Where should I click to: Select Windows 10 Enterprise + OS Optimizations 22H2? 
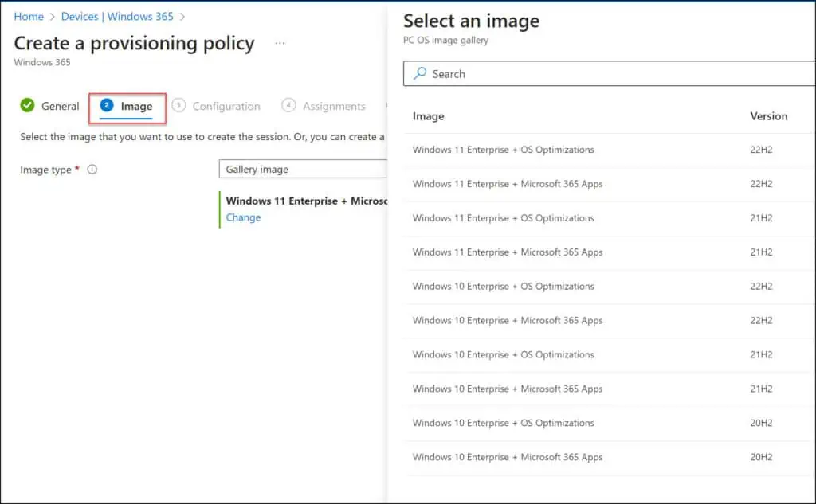click(609, 287)
